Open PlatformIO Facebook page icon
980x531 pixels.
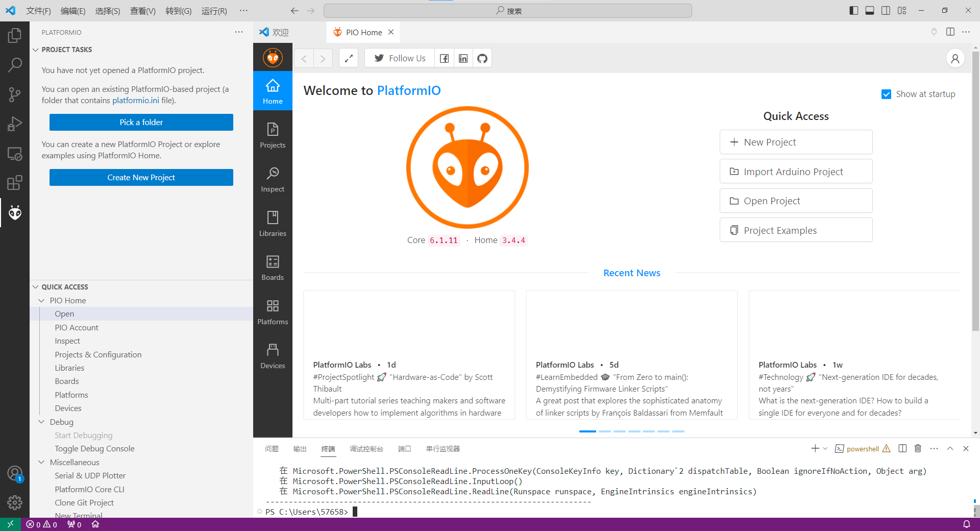click(444, 58)
